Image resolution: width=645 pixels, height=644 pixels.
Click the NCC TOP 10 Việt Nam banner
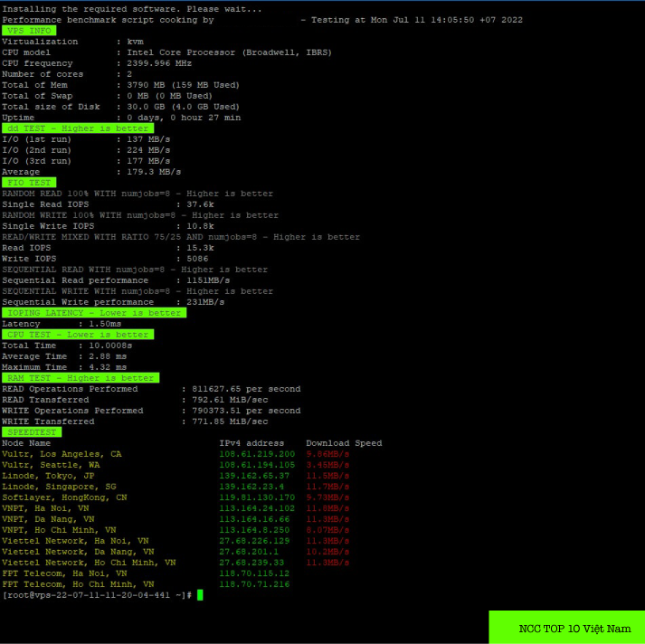[567, 628]
